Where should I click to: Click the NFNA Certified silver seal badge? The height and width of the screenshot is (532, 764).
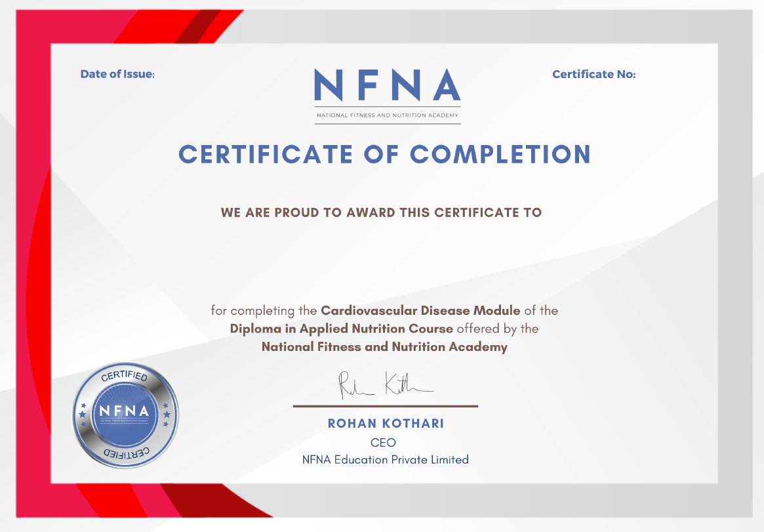point(126,415)
